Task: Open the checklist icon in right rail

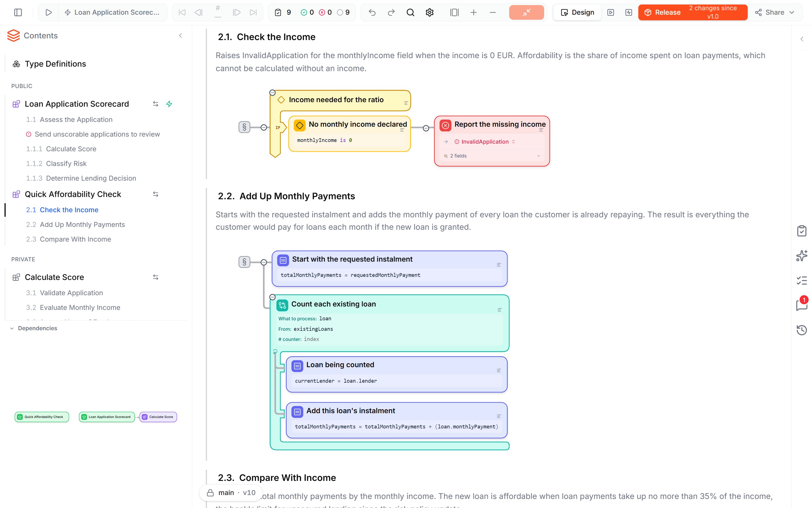Action: 802,281
